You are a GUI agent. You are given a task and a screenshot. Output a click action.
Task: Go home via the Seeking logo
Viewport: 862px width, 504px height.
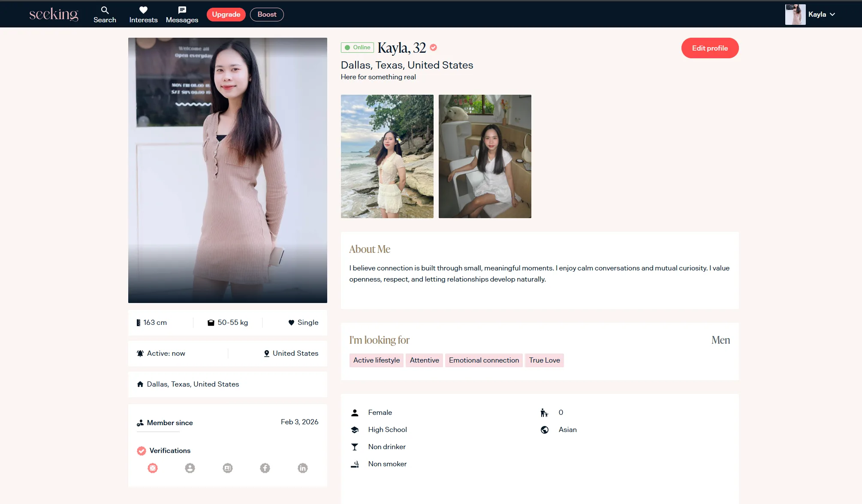[54, 15]
